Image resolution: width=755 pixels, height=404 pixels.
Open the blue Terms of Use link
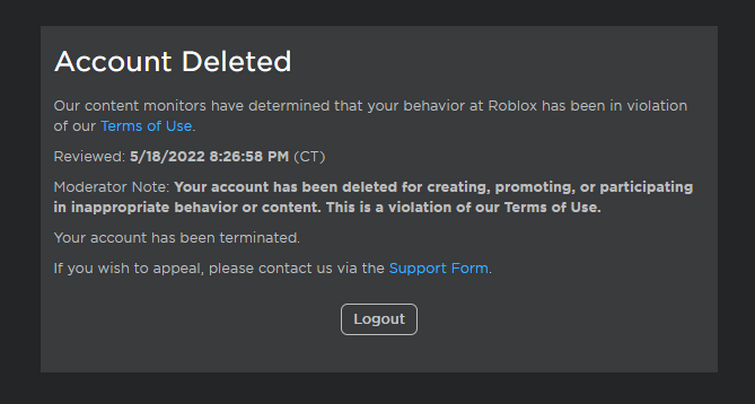click(x=146, y=126)
